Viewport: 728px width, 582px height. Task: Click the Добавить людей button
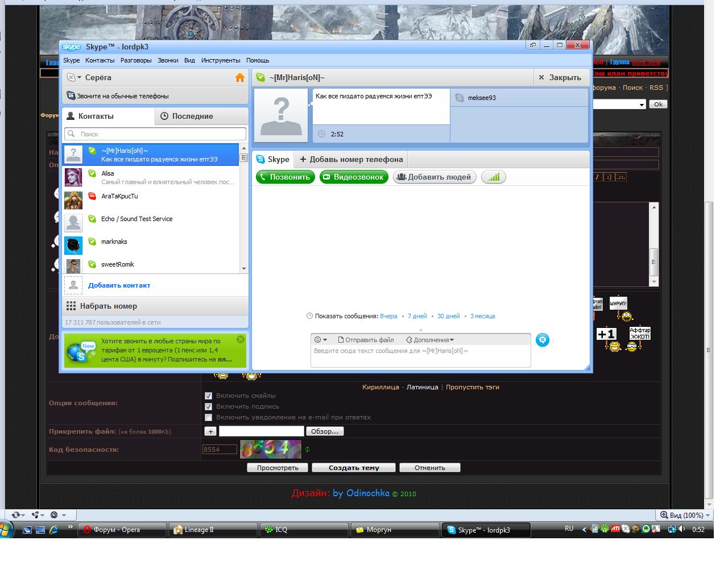[x=435, y=177]
